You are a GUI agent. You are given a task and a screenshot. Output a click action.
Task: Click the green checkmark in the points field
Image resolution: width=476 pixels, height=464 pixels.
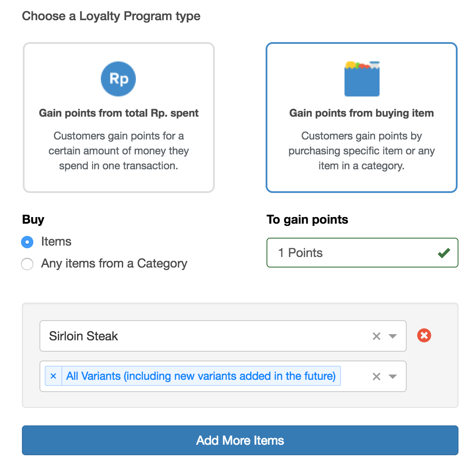(x=444, y=253)
